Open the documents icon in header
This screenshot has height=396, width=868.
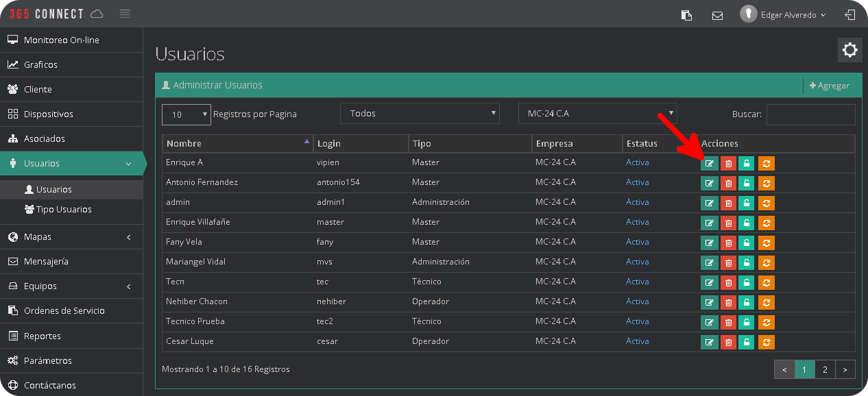pos(686,15)
